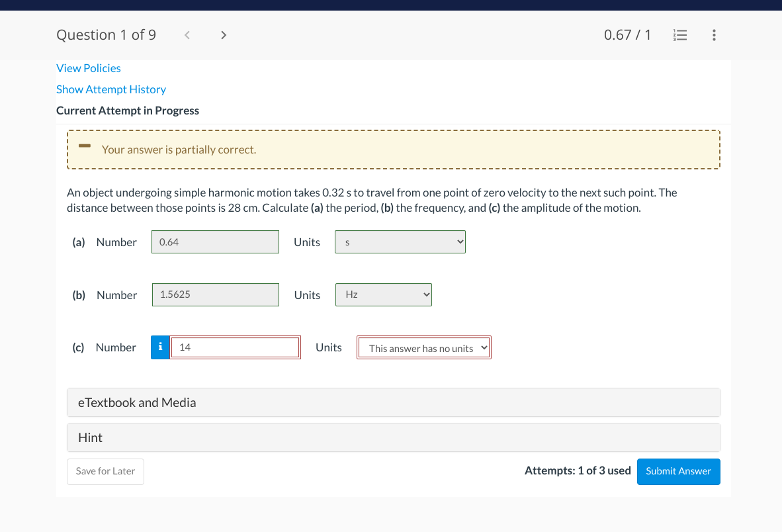Open the units dropdown for part (a)
This screenshot has width=782, height=532.
[400, 242]
